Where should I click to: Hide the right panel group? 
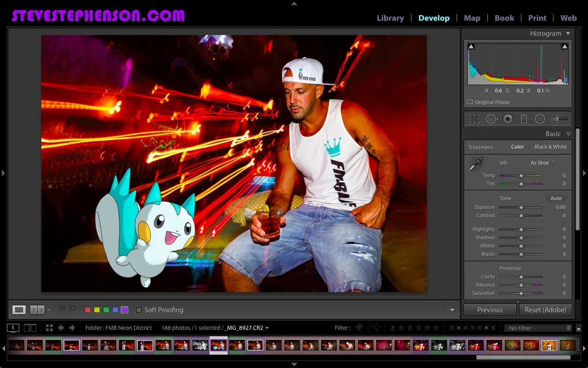(584, 173)
